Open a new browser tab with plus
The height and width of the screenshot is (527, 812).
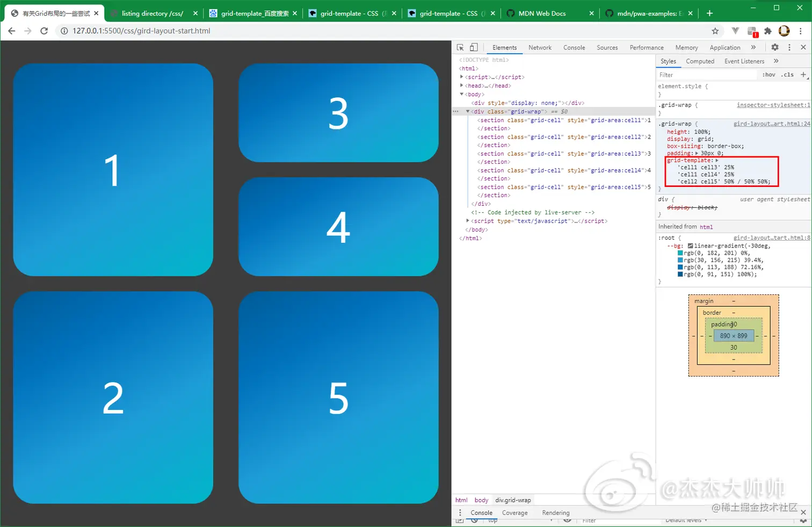(x=709, y=13)
